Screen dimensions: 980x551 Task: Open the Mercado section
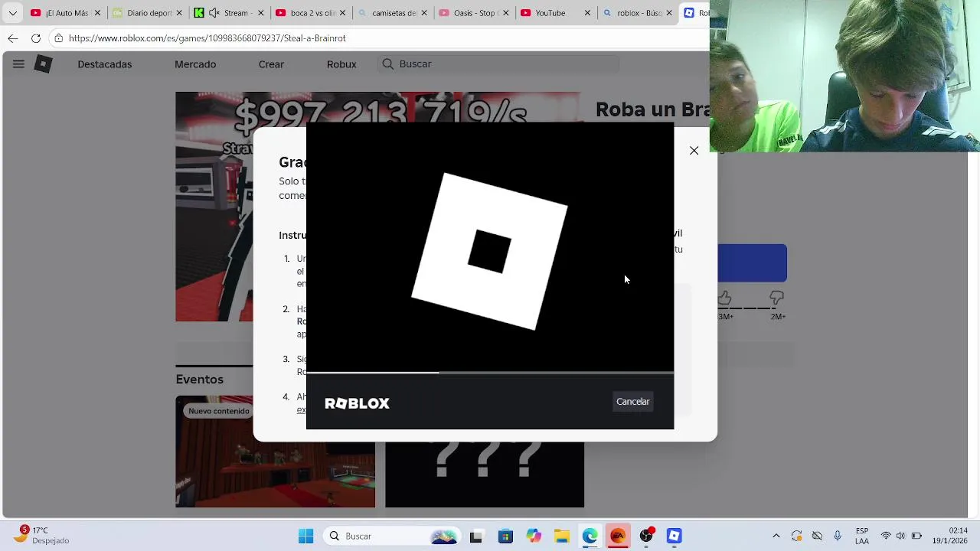coord(195,64)
